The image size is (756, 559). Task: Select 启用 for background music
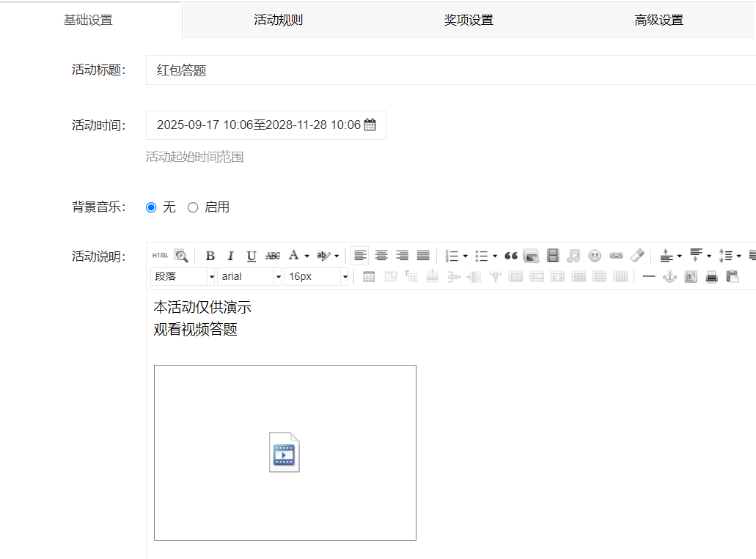[x=193, y=207]
